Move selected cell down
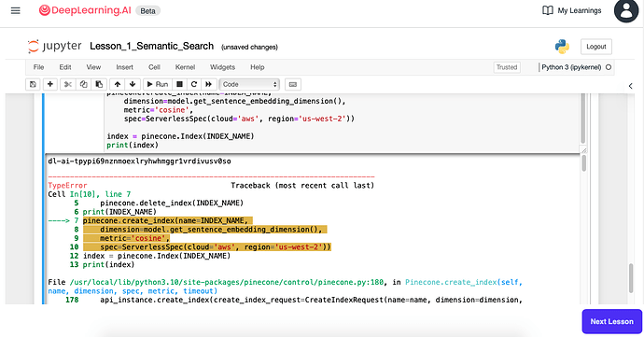The width and height of the screenshot is (644, 337). pos(133,84)
